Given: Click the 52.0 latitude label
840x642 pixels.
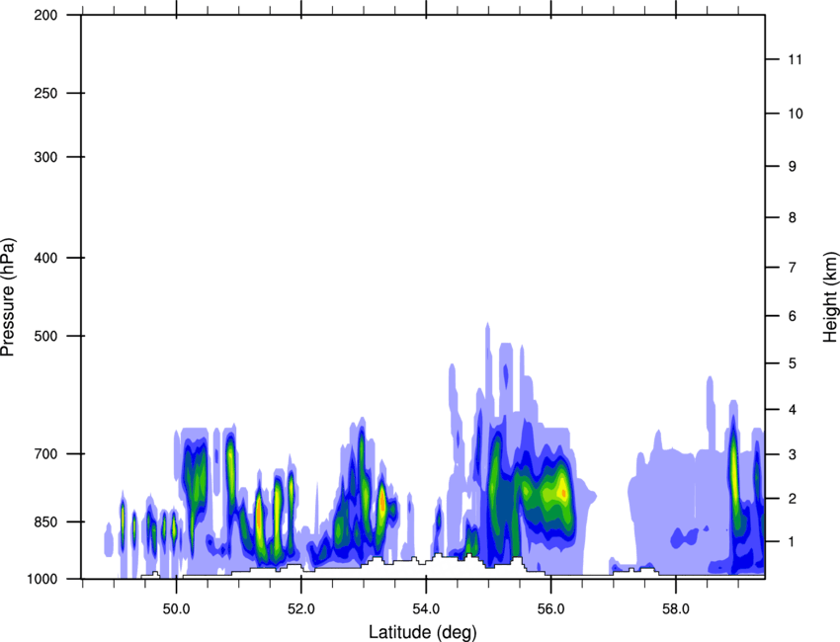Looking at the screenshot, I should (x=301, y=609).
